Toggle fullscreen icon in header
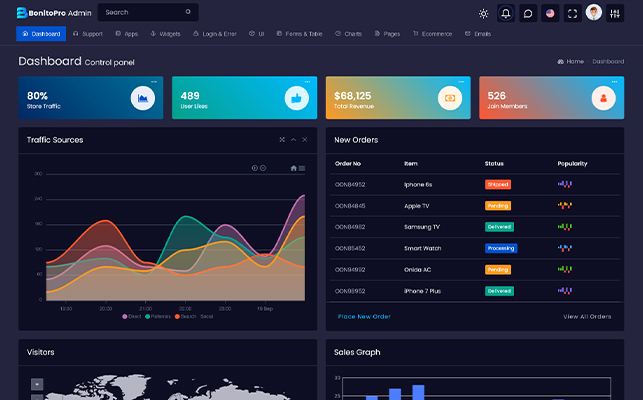The image size is (643, 400). pos(572,14)
